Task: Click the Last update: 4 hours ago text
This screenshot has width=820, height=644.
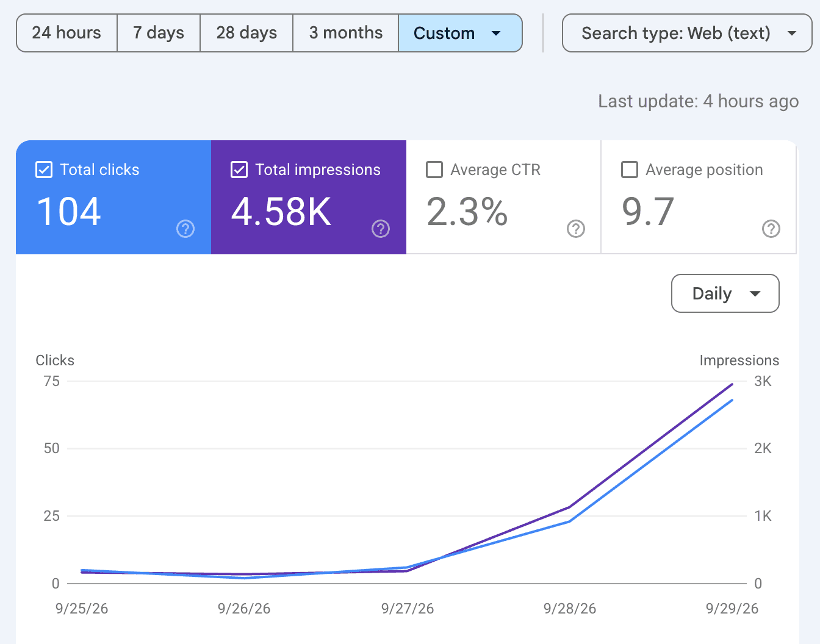Action: pos(699,101)
